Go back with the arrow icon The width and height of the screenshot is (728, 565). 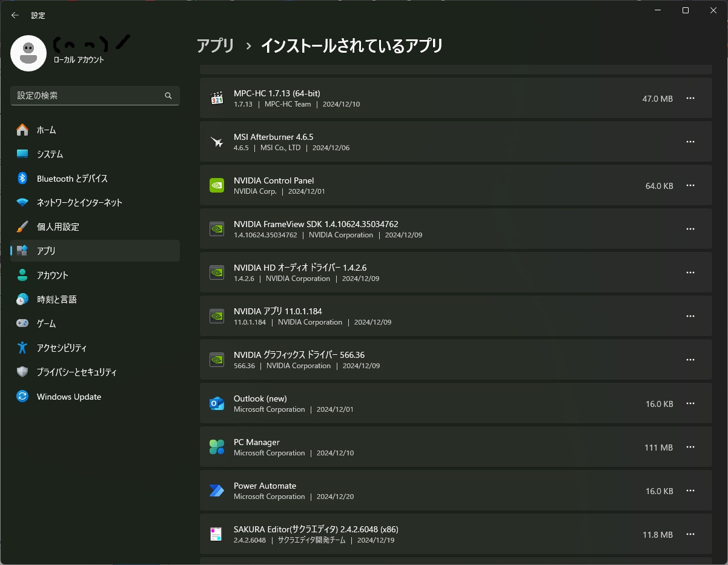[x=15, y=15]
